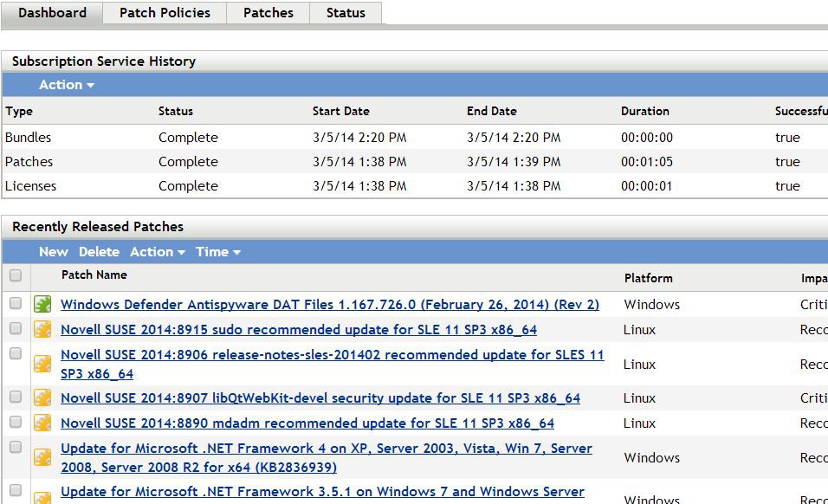Screen dimensions: 828x504
Task: Sort by End Date column header
Action: [x=492, y=112]
